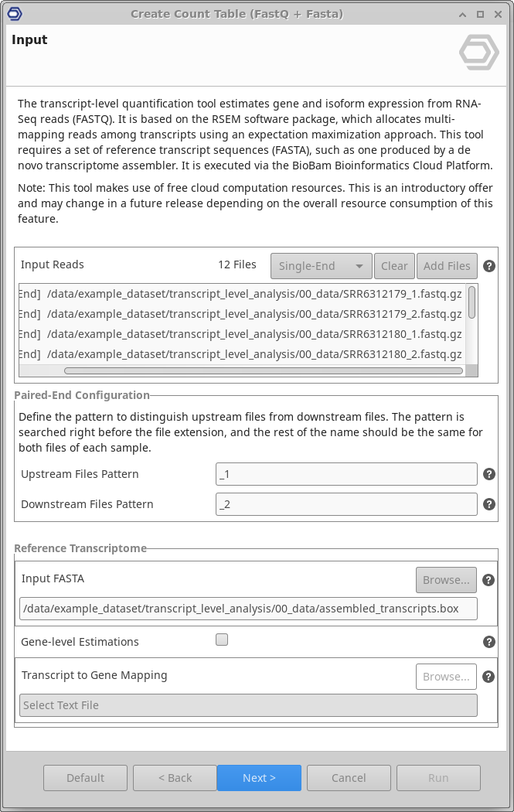This screenshot has height=812, width=514.
Task: Go to the next wizard page
Action: click(259, 778)
